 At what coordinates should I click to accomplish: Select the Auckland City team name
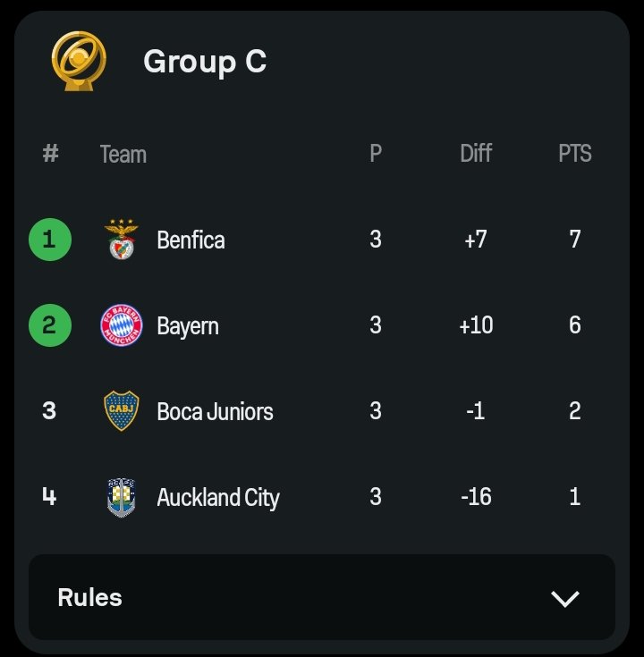pyautogui.click(x=218, y=498)
